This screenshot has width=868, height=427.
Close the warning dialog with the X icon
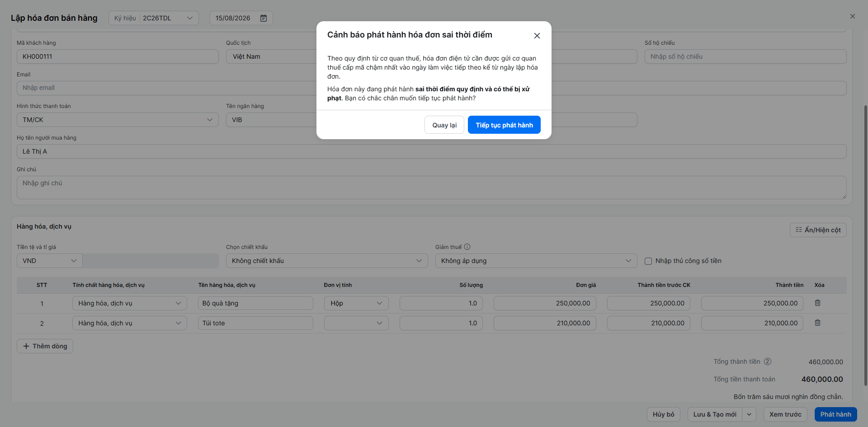tap(537, 36)
